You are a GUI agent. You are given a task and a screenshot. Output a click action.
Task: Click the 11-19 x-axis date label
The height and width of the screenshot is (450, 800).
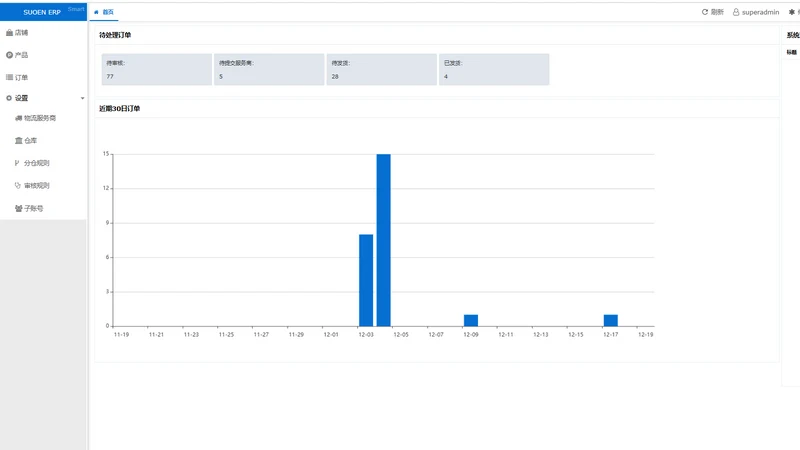click(x=121, y=335)
